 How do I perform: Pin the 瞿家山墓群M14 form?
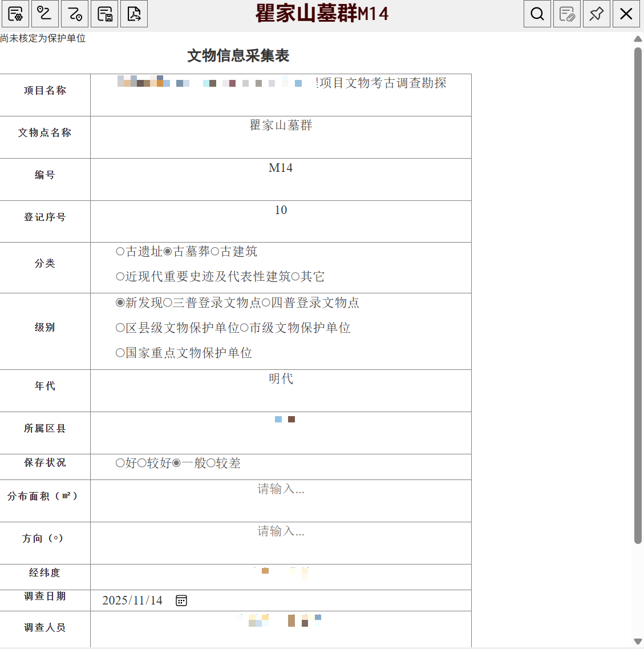coord(596,14)
